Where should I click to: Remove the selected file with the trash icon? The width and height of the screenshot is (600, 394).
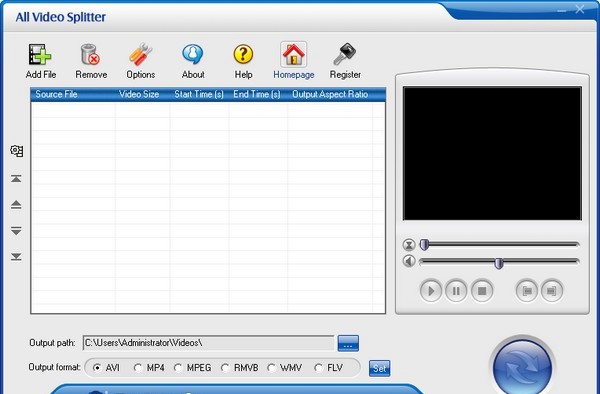91,54
